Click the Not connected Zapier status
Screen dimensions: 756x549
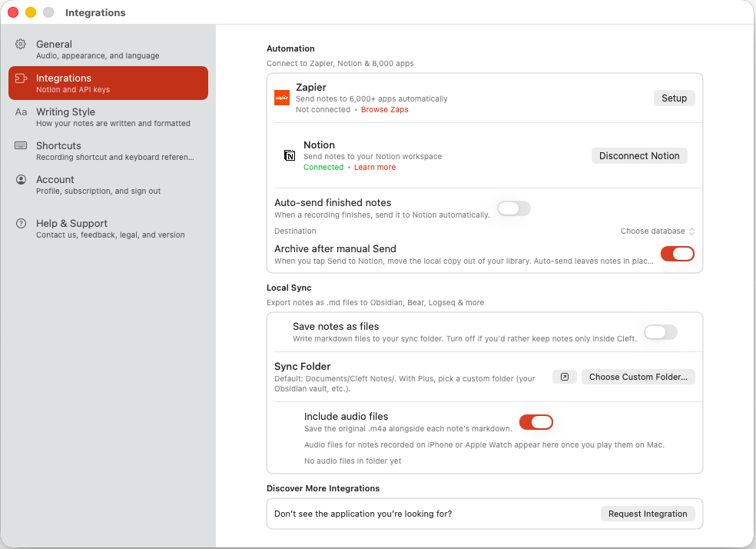(323, 109)
